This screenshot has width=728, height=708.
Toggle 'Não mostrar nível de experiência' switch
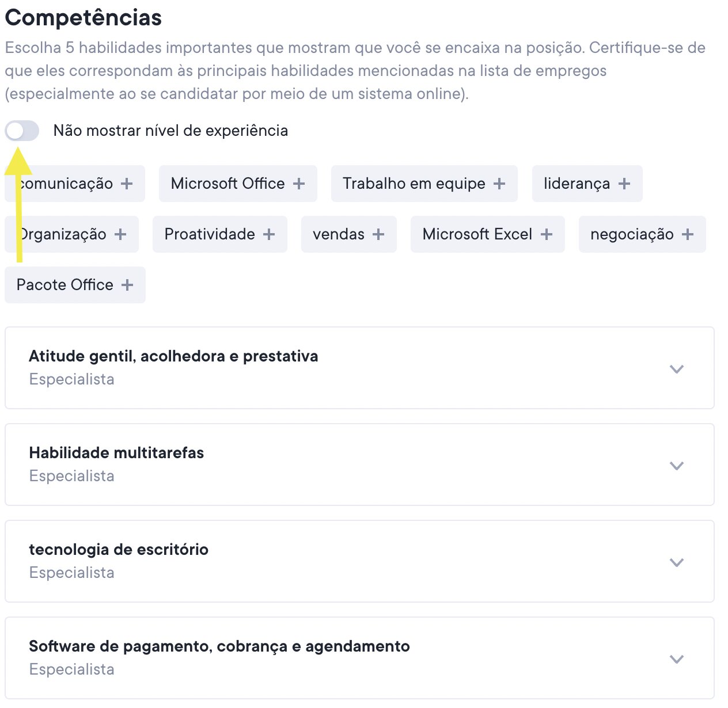22,131
